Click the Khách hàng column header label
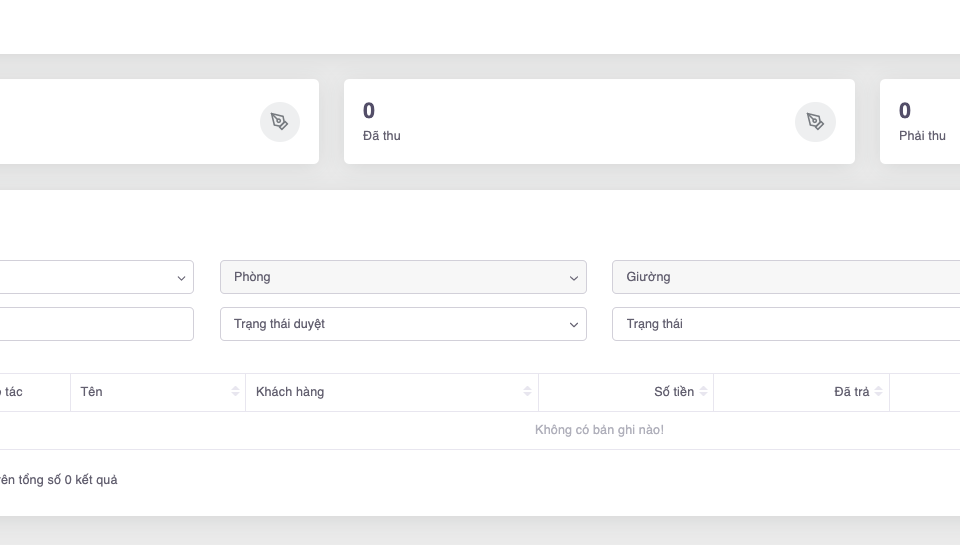The width and height of the screenshot is (960, 545). coord(290,392)
